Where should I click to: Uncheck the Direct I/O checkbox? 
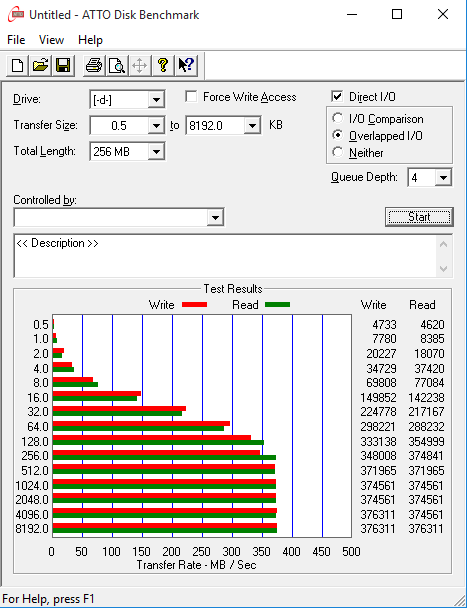coord(337,96)
